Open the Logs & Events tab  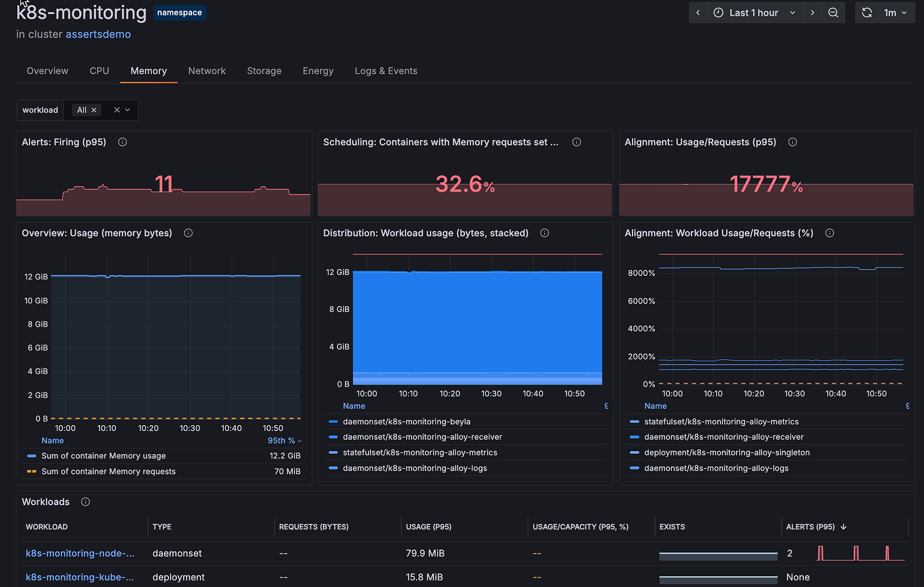point(386,71)
